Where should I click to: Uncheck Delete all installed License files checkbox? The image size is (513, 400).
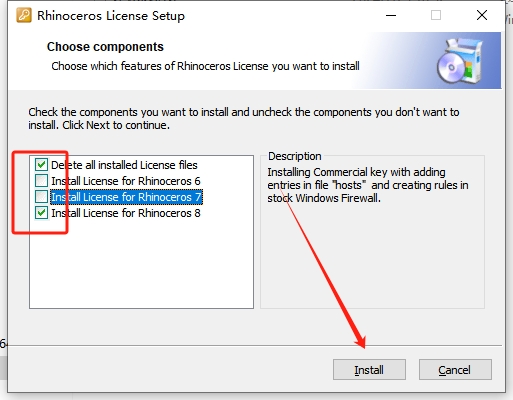[x=41, y=164]
